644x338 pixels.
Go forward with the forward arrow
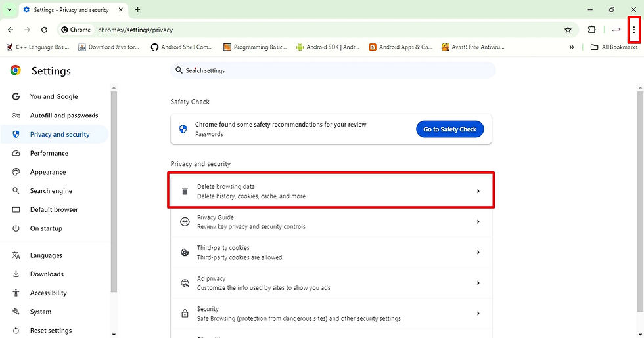tap(27, 30)
